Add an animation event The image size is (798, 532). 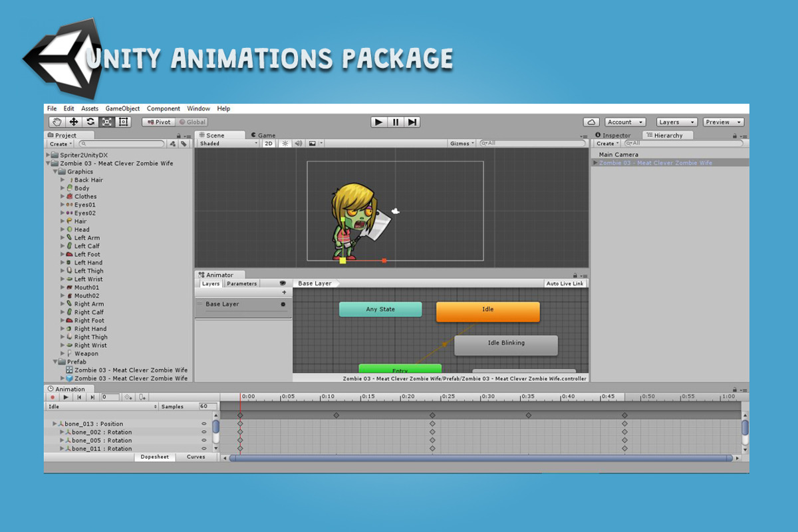(143, 397)
